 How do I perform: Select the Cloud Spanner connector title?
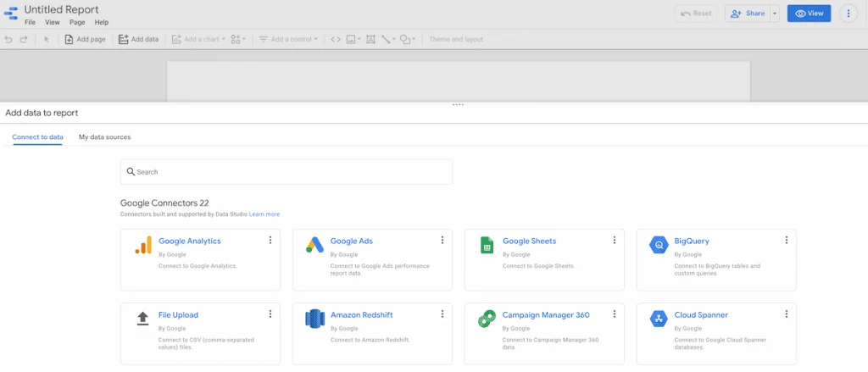(701, 315)
